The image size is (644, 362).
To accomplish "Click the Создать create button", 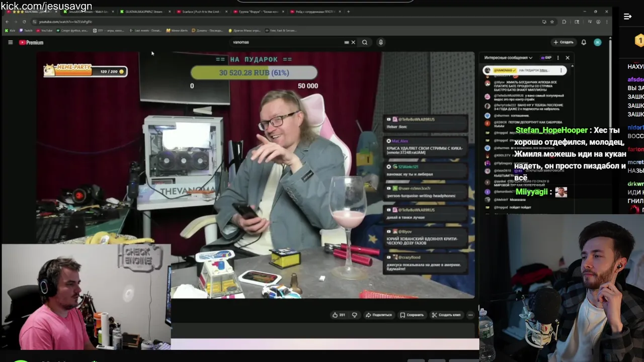I will (563, 42).
